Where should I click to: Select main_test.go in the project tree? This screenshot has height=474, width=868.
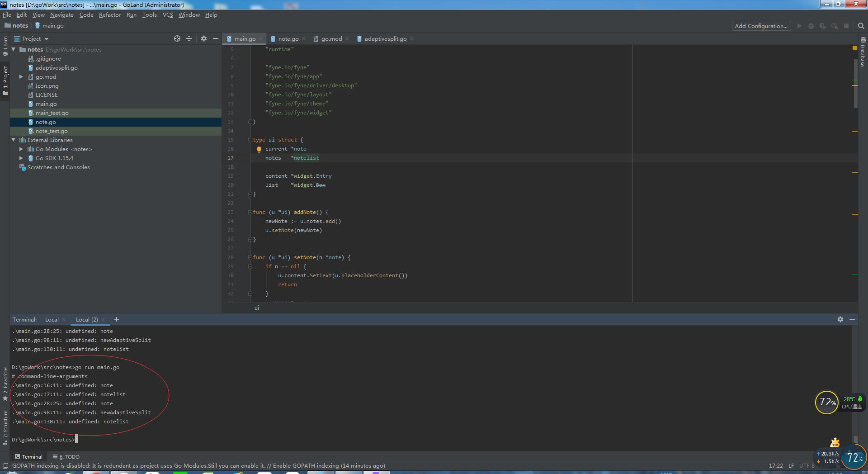(x=52, y=113)
